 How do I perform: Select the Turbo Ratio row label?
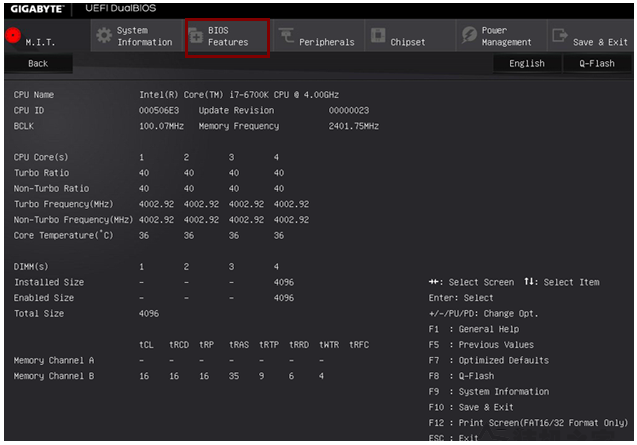pos(41,173)
